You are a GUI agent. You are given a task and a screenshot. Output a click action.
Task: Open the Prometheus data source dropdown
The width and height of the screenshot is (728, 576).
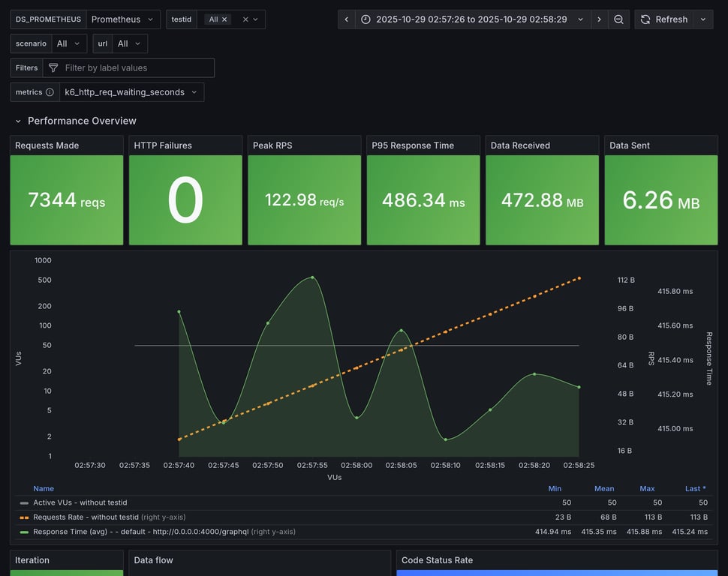pyautogui.click(x=123, y=19)
